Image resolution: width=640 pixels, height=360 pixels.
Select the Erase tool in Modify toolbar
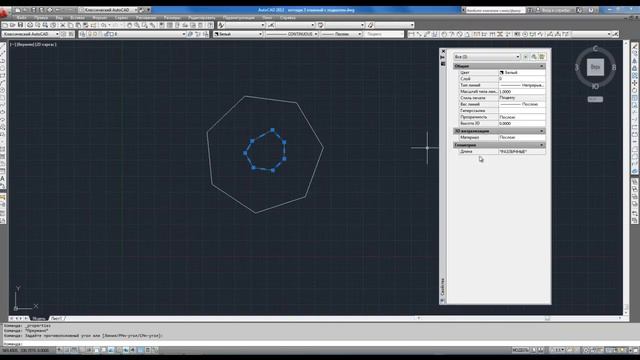[635, 46]
